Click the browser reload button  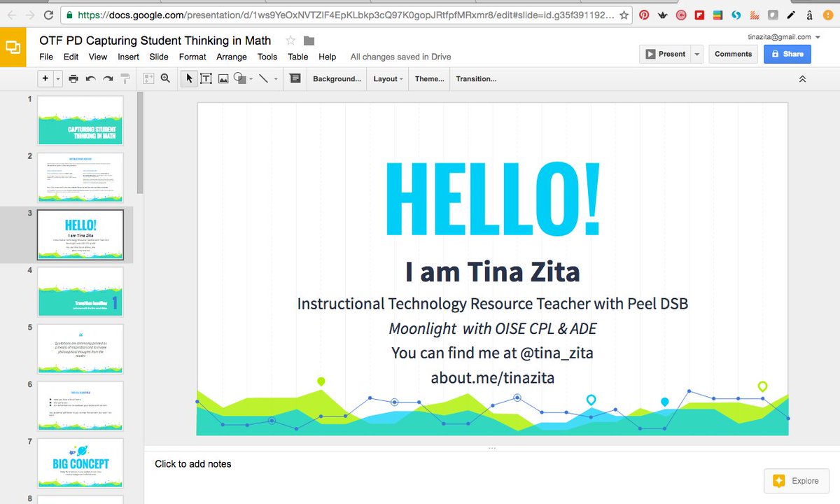pyautogui.click(x=48, y=14)
